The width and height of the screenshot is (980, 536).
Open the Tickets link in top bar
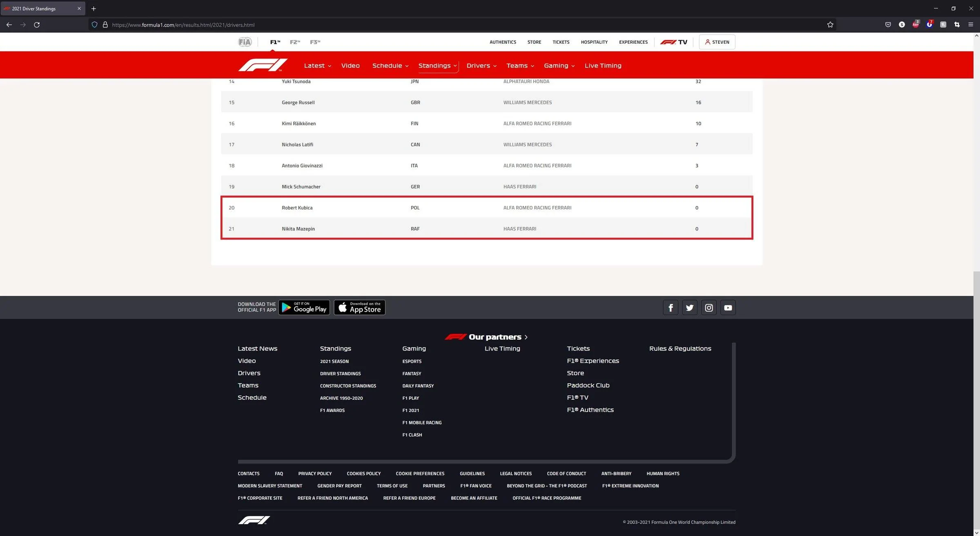[561, 42]
